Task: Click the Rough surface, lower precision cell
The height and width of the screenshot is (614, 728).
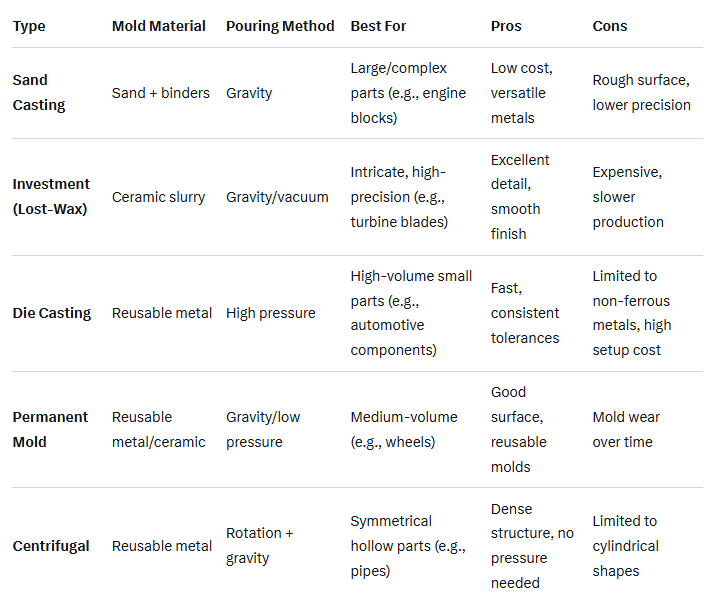Action: pyautogui.click(x=641, y=93)
